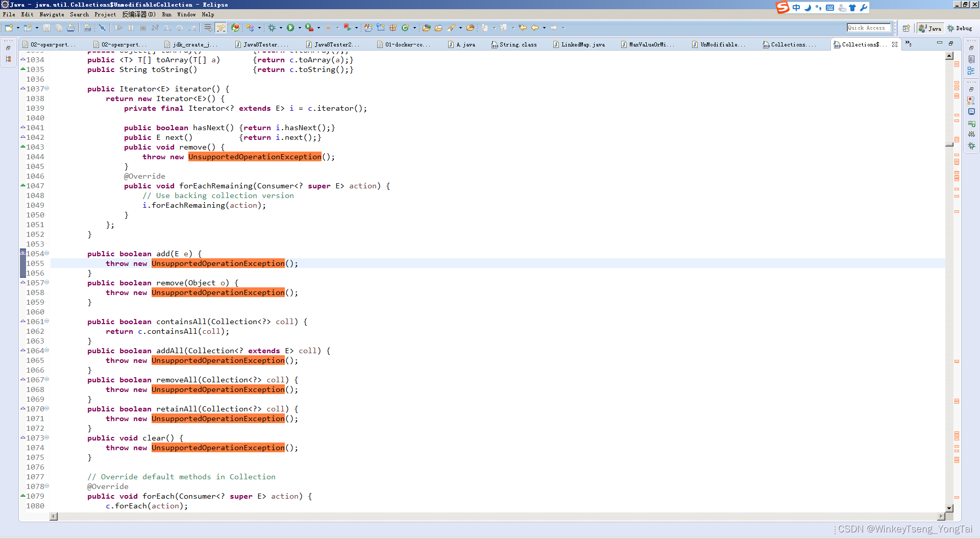The height and width of the screenshot is (539, 980).
Task: Switch to the Java perspective button
Action: [929, 28]
